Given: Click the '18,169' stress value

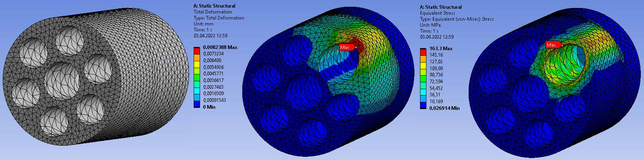Looking at the screenshot, I should click(x=436, y=101).
